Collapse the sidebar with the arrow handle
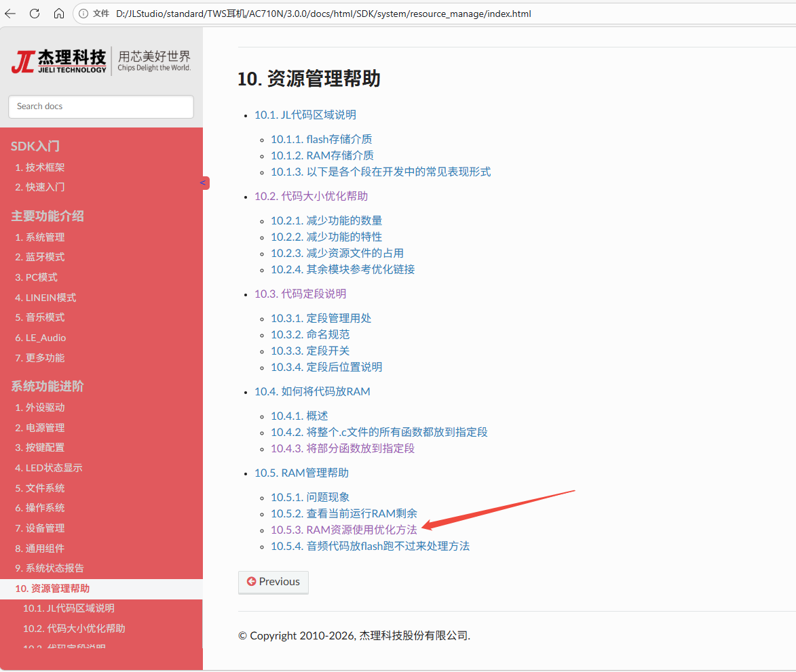Image resolution: width=796 pixels, height=672 pixels. [x=204, y=182]
